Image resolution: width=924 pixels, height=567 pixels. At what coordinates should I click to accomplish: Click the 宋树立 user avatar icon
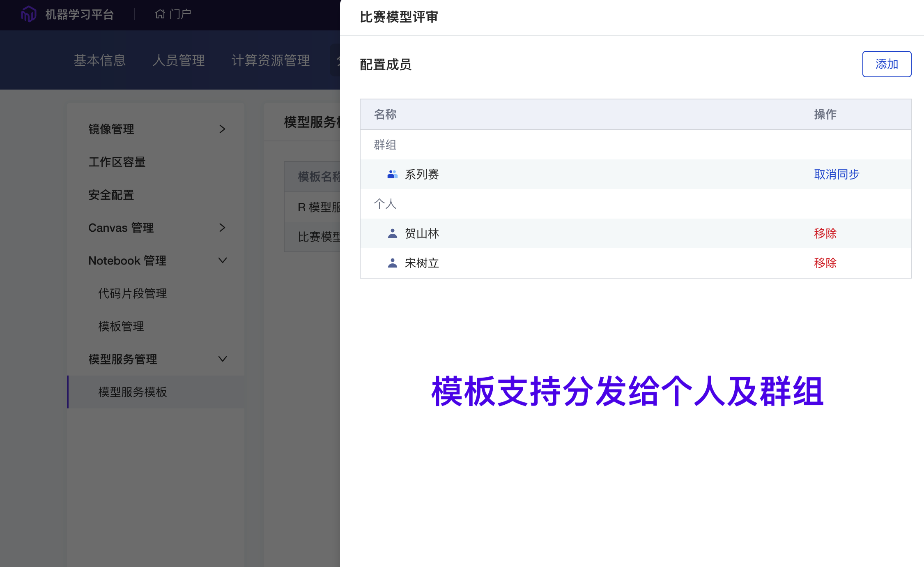(392, 263)
